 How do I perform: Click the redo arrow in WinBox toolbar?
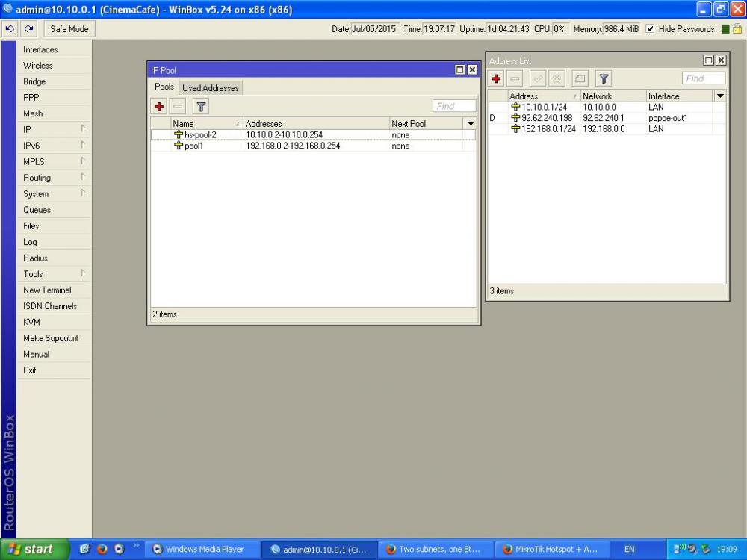pyautogui.click(x=28, y=29)
